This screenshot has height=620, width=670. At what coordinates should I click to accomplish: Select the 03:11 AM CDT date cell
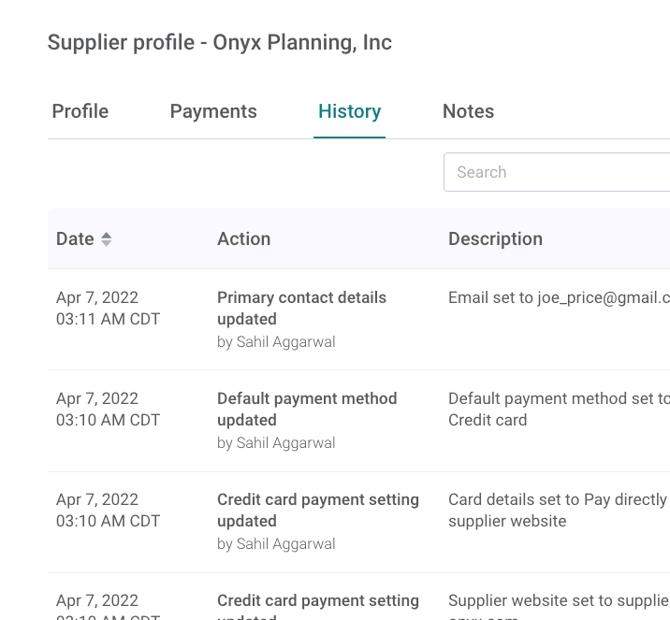point(108,308)
